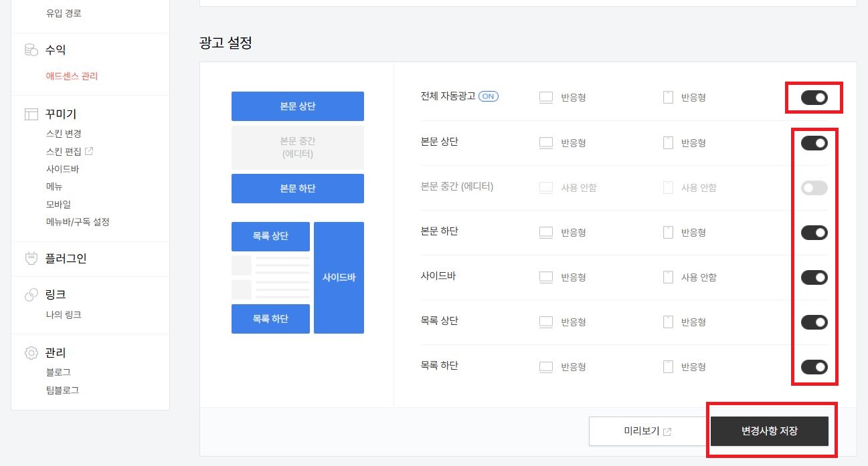Click the 수익 coins icon in sidebar
The image size is (868, 466).
click(31, 50)
